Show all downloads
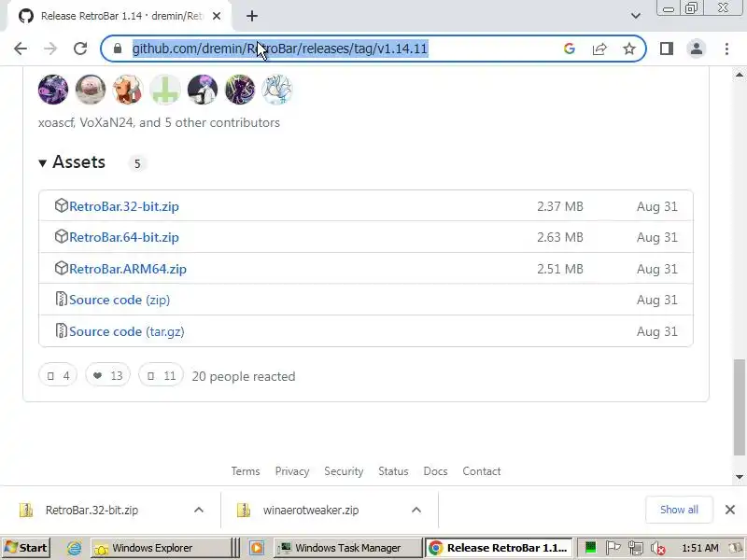 679,510
